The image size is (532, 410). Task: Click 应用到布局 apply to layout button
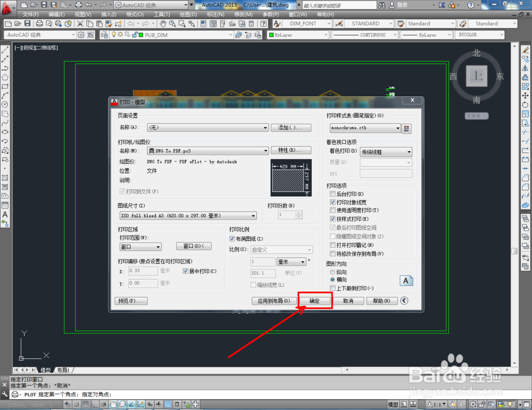pos(274,301)
